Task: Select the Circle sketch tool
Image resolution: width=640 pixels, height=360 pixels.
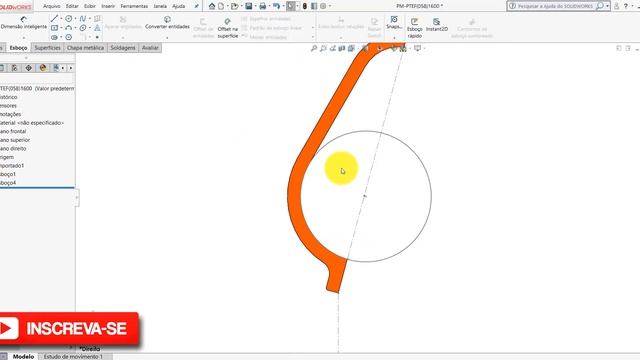Action: point(69,19)
